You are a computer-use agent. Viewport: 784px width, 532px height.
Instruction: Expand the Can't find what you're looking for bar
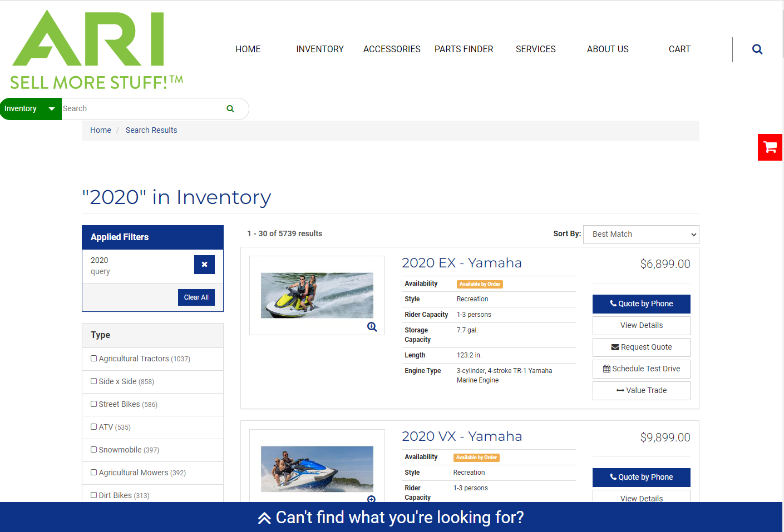pos(391,518)
